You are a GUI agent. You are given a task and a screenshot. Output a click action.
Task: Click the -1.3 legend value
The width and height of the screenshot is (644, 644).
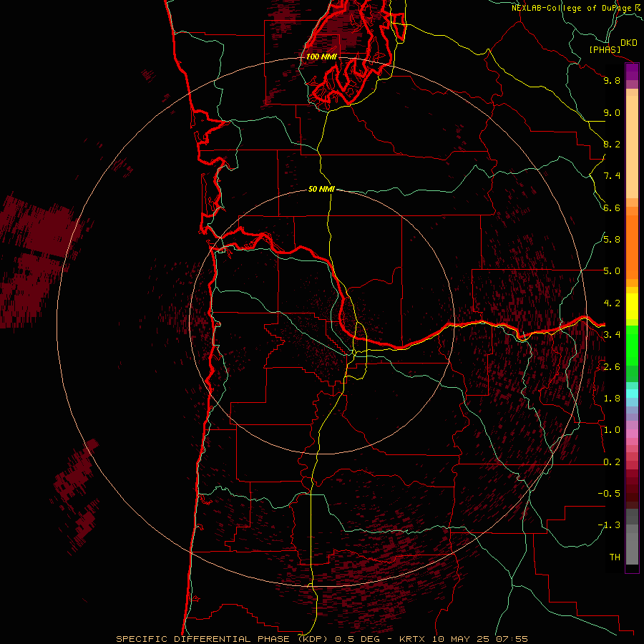click(609, 525)
